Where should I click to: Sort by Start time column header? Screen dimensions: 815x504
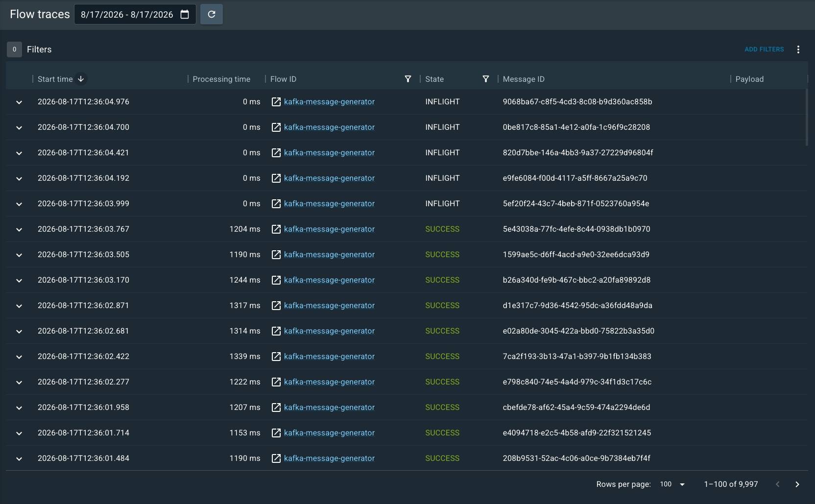tap(55, 79)
